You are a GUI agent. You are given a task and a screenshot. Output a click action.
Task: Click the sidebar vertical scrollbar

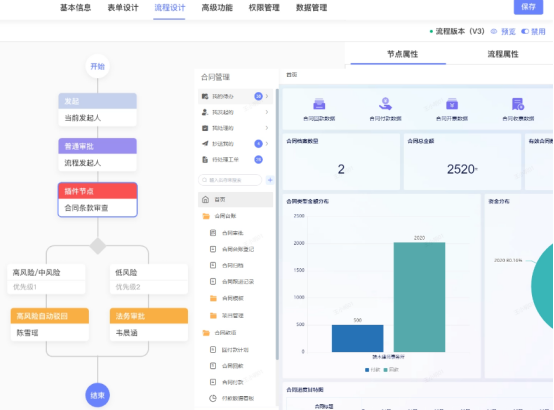pos(277,224)
